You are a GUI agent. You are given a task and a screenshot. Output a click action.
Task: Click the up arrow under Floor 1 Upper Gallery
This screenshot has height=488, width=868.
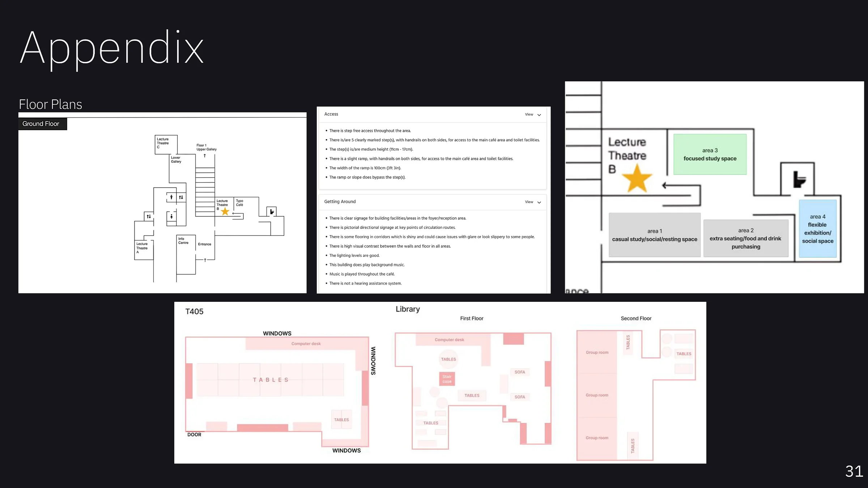point(205,156)
